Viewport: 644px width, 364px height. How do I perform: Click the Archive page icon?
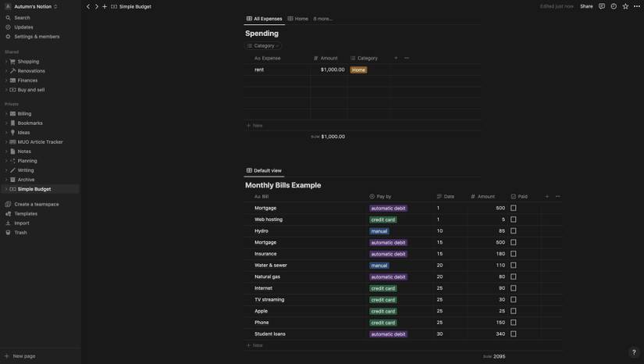[12, 180]
